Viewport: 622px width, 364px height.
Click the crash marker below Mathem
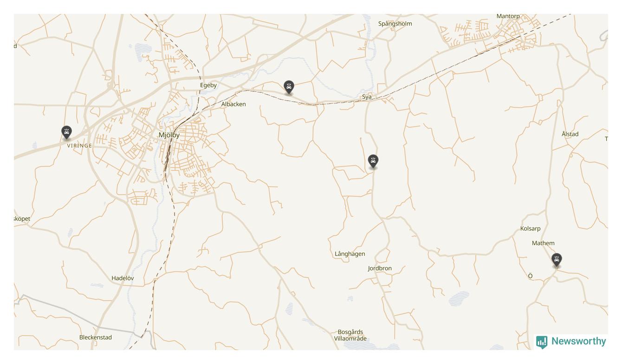(x=557, y=260)
